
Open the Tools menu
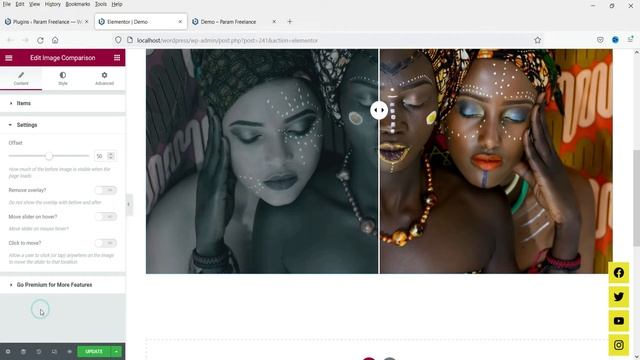[101, 4]
